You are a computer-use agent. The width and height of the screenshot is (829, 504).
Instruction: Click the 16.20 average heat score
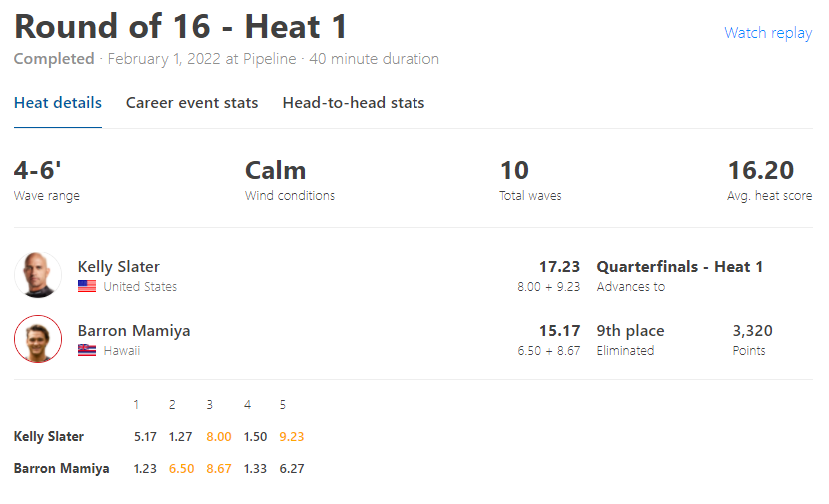click(761, 170)
